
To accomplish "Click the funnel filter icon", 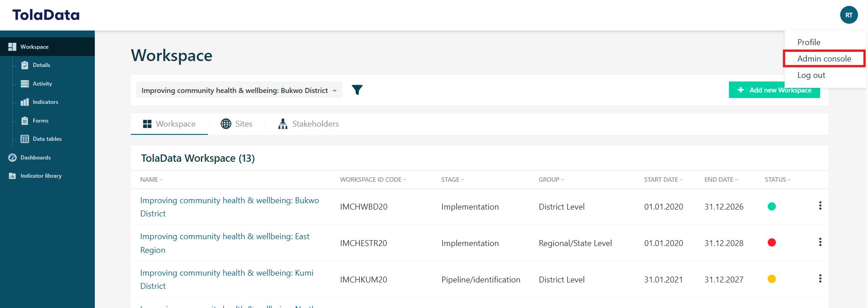I will (x=357, y=90).
